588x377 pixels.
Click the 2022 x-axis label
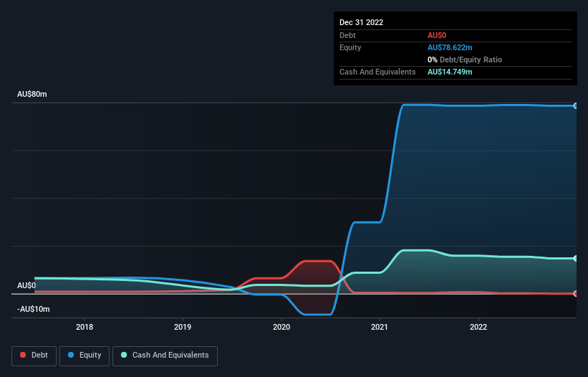(478, 327)
